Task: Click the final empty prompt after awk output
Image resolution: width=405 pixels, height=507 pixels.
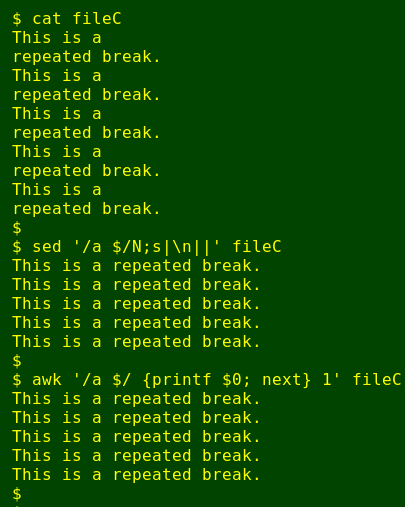Action: (x=17, y=494)
